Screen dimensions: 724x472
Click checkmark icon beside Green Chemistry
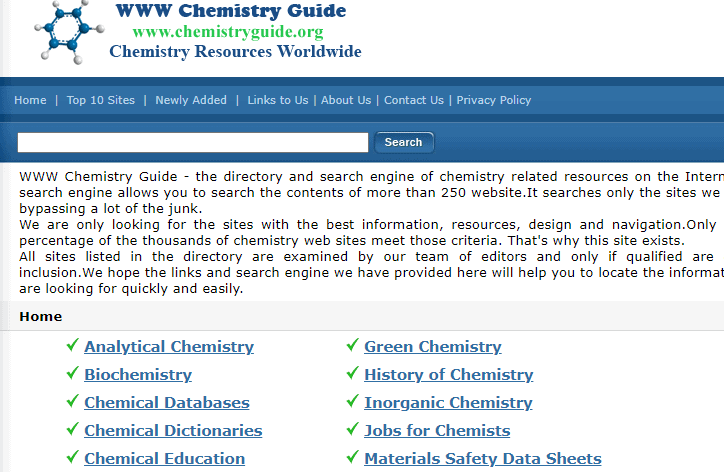353,345
